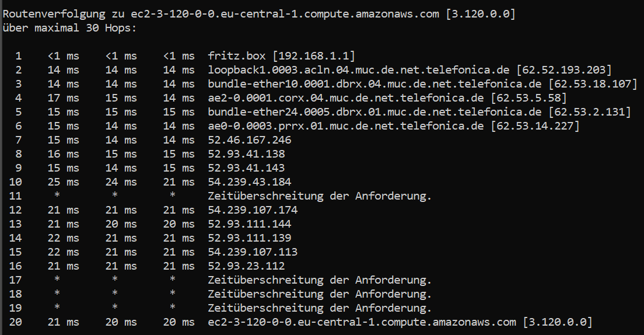The width and height of the screenshot is (644, 335).
Task: Click the timeout message at hop 11
Action: tap(320, 196)
